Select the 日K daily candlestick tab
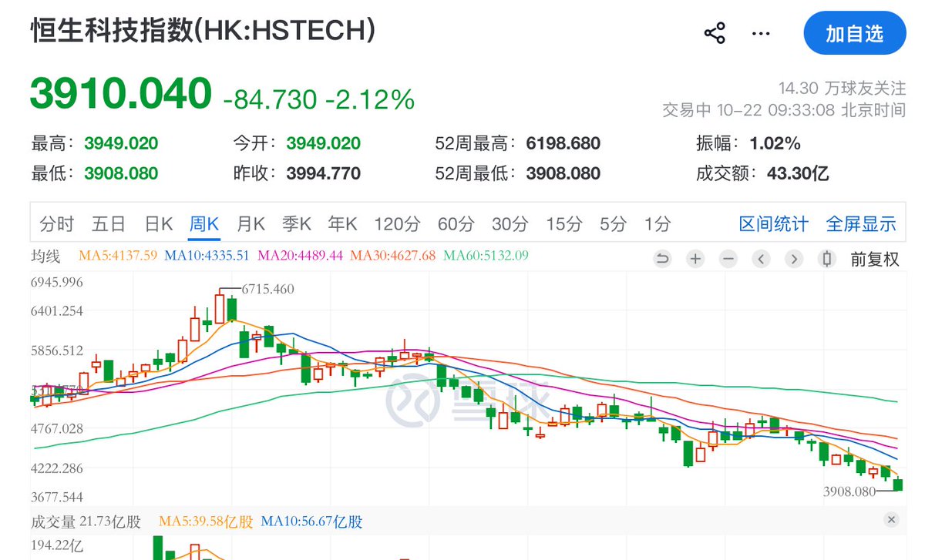Image resolution: width=925 pixels, height=560 pixels. [x=159, y=224]
